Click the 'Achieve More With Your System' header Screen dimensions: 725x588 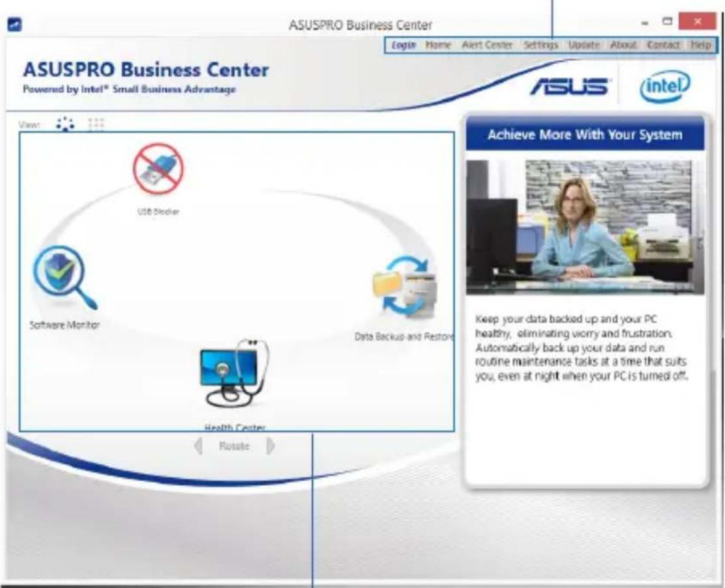coord(585,135)
